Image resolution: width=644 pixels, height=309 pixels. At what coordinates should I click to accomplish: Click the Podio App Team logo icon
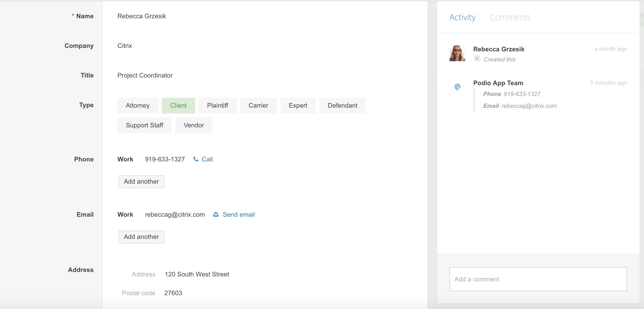457,87
